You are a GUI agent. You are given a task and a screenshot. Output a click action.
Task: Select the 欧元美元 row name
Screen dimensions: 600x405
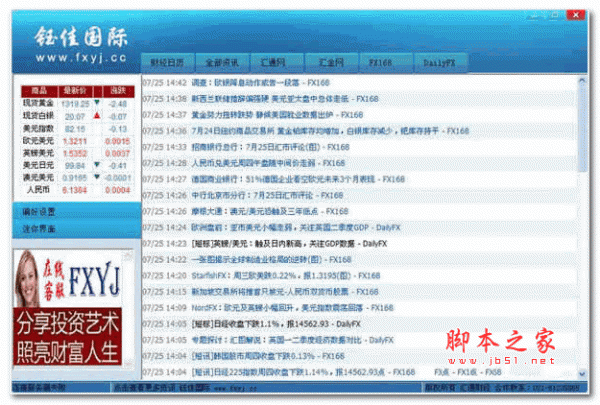(38, 140)
